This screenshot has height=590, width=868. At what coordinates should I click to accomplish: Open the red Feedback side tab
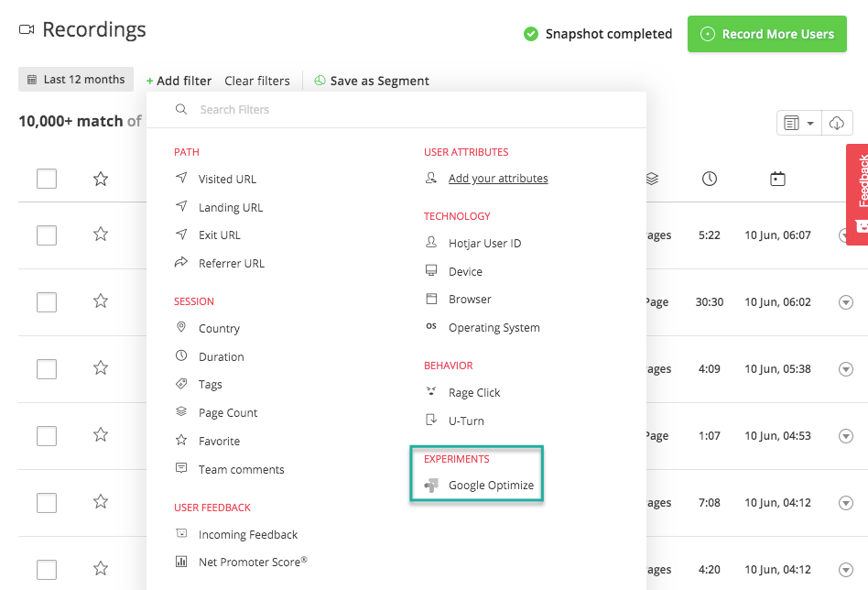857,194
